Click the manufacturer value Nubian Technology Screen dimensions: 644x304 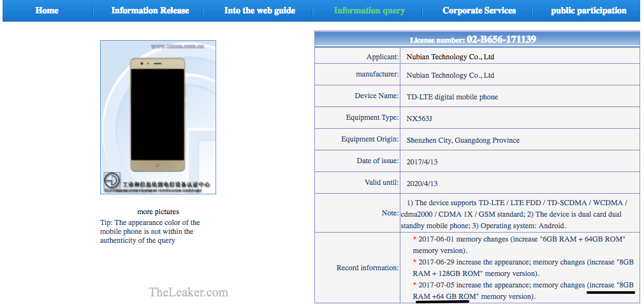[x=450, y=75]
